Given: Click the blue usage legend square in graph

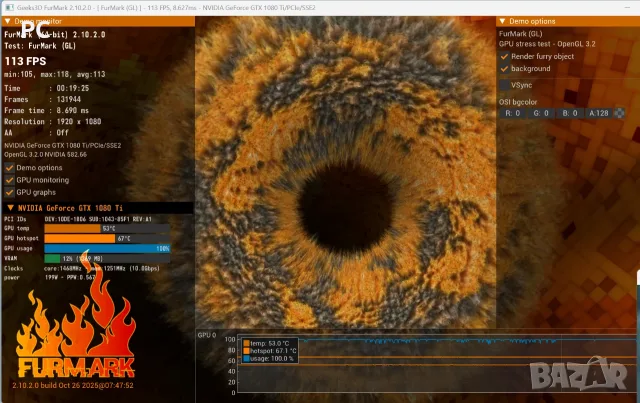Looking at the screenshot, I should 246,358.
